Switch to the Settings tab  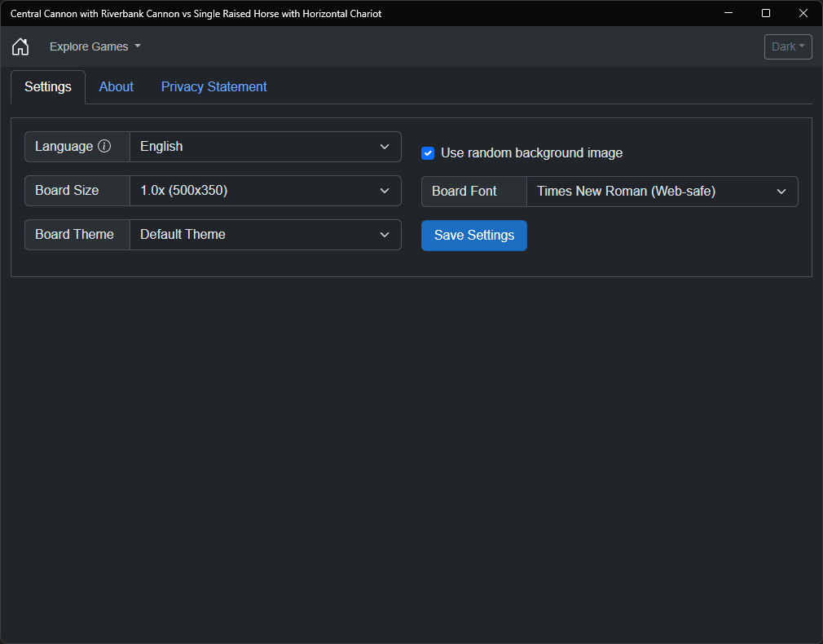tap(48, 87)
